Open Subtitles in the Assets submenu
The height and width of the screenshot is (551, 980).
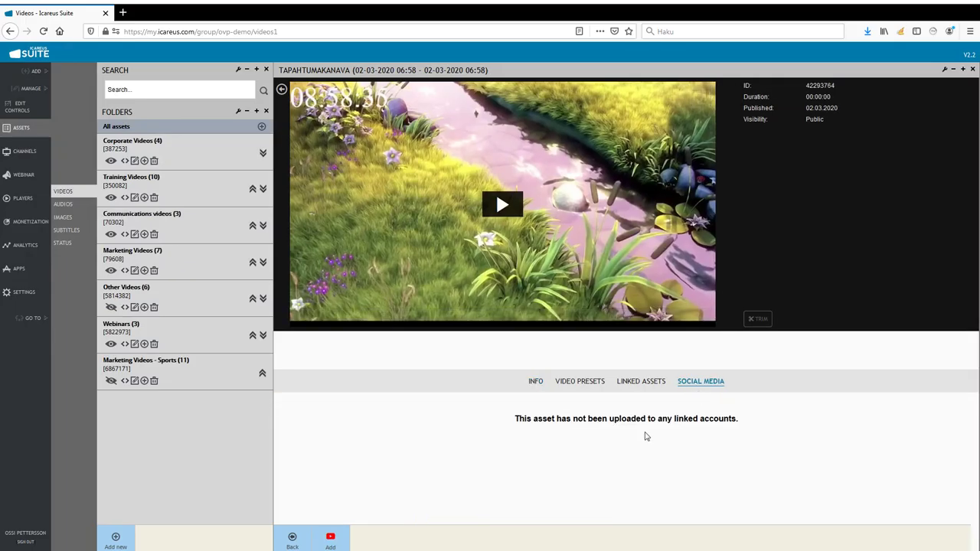point(67,230)
